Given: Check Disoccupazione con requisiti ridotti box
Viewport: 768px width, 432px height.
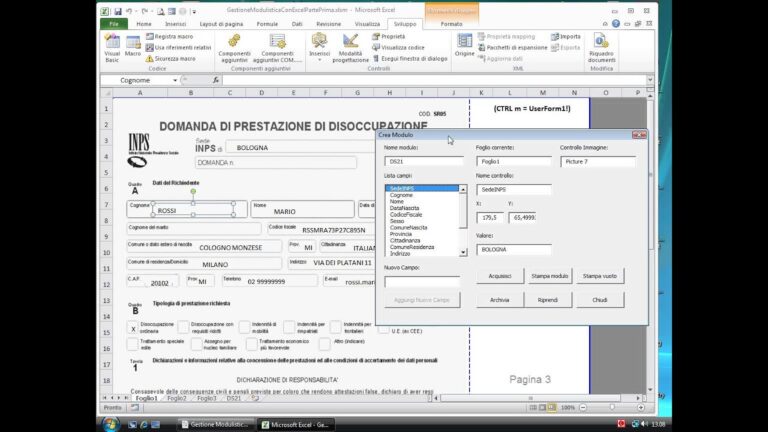Looking at the screenshot, I should click(183, 327).
